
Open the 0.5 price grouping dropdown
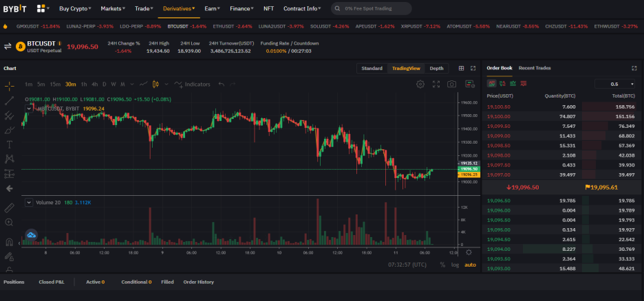pyautogui.click(x=615, y=84)
